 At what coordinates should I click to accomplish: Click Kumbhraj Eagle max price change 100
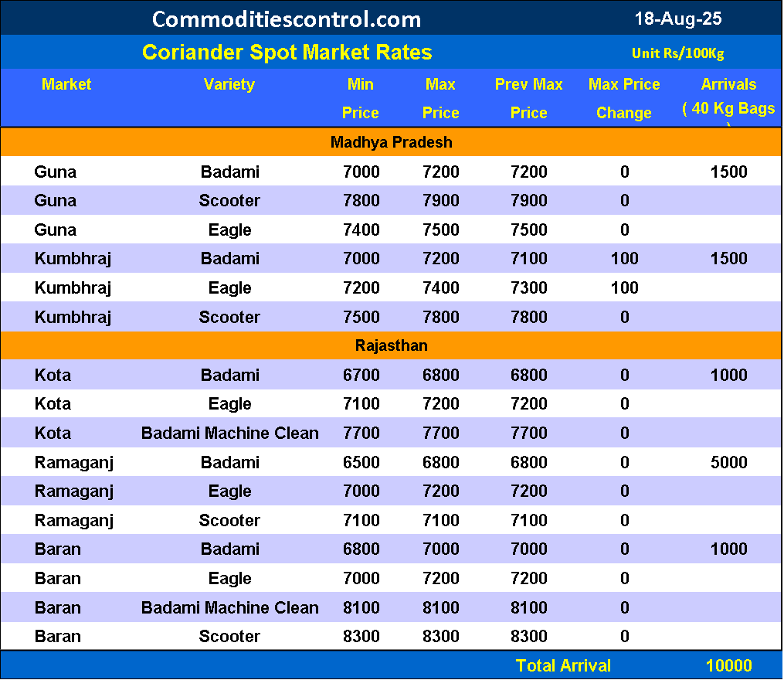pos(624,288)
